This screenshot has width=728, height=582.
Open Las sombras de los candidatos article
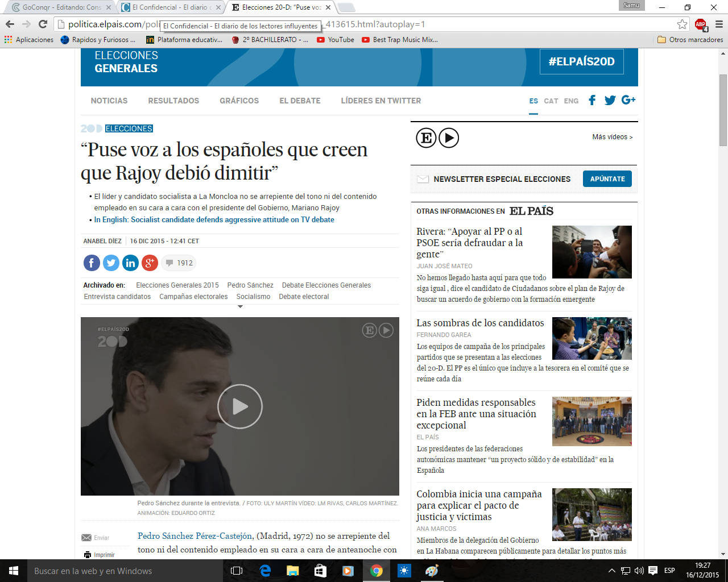[x=480, y=323]
